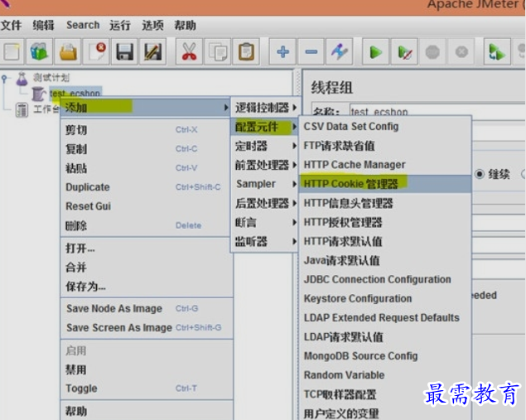Open the 逻辑控制器 submenu
This screenshot has height=420, width=526.
265,108
